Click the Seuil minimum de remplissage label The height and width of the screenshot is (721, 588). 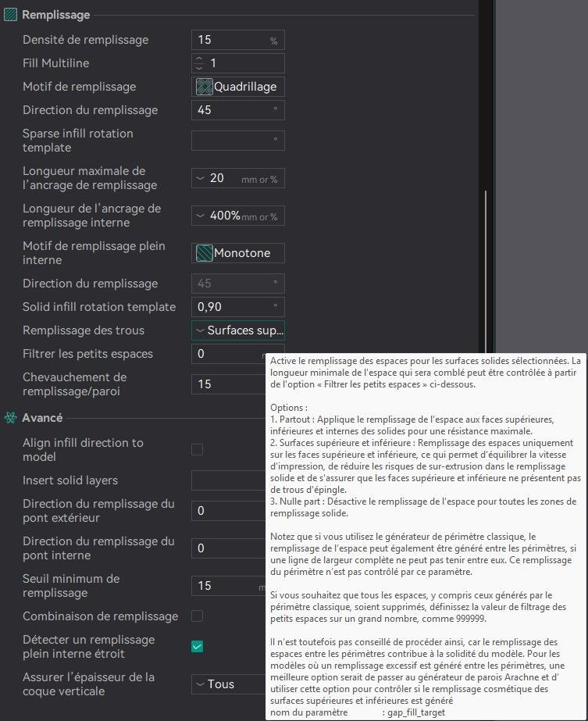71,586
